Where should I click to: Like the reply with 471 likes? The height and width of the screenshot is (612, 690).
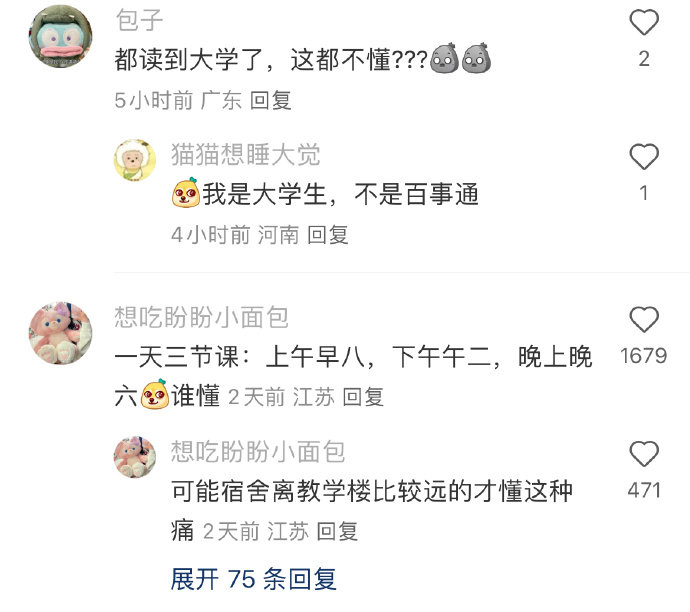click(x=644, y=454)
